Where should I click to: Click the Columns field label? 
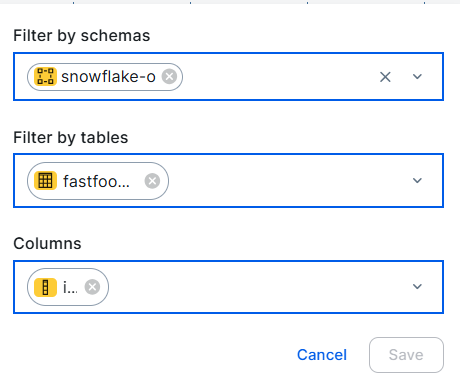coord(47,243)
